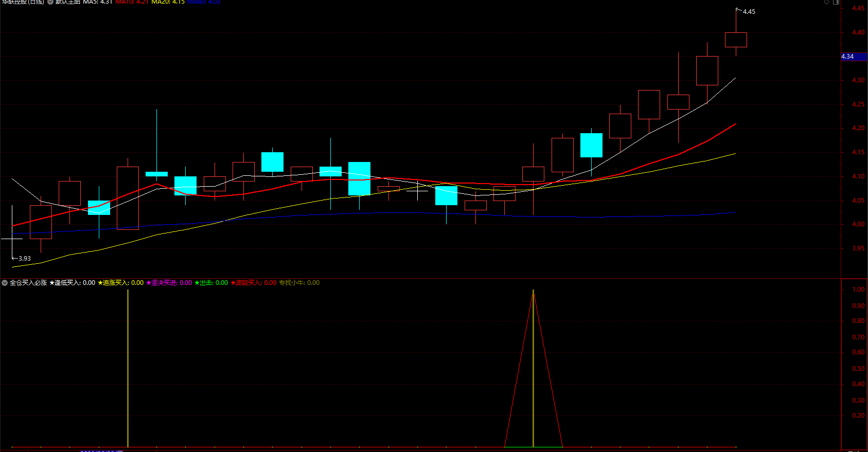Image resolution: width=868 pixels, height=452 pixels.
Task: Click the 4.45 high price annotation
Action: 749,11
